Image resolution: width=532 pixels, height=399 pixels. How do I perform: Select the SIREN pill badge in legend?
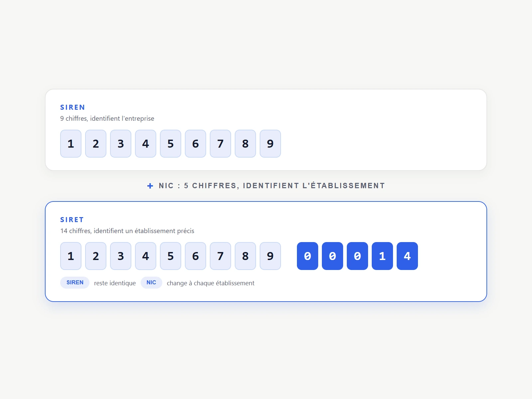pos(75,283)
